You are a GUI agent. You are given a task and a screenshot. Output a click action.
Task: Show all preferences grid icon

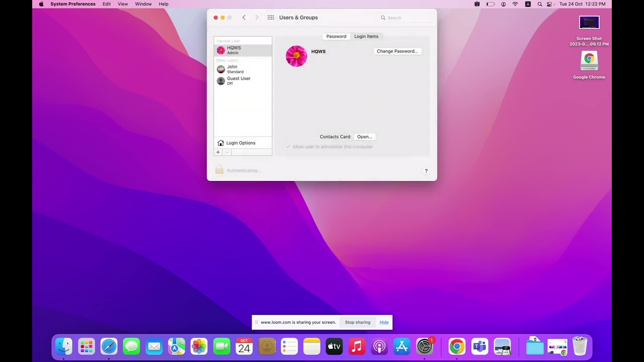click(x=271, y=18)
